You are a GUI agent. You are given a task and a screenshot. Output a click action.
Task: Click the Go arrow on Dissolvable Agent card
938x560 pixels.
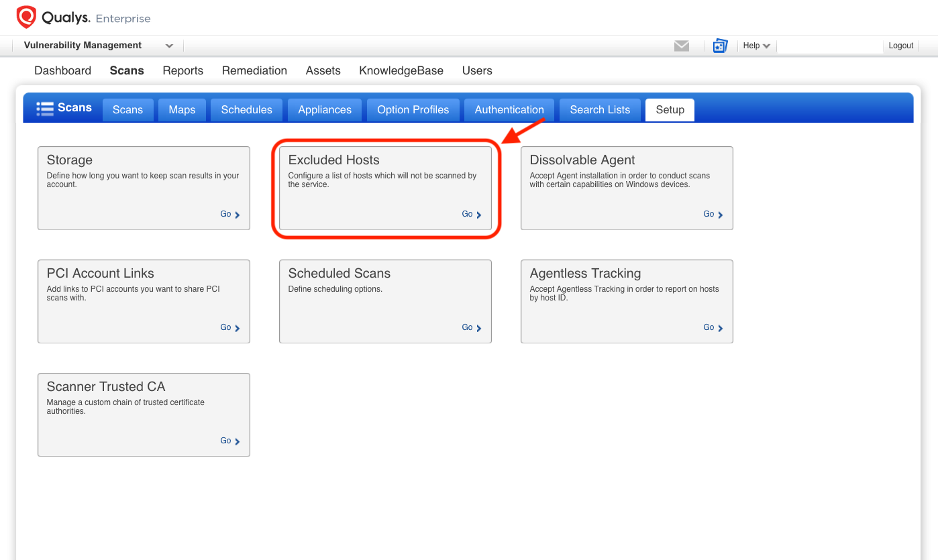[713, 214]
